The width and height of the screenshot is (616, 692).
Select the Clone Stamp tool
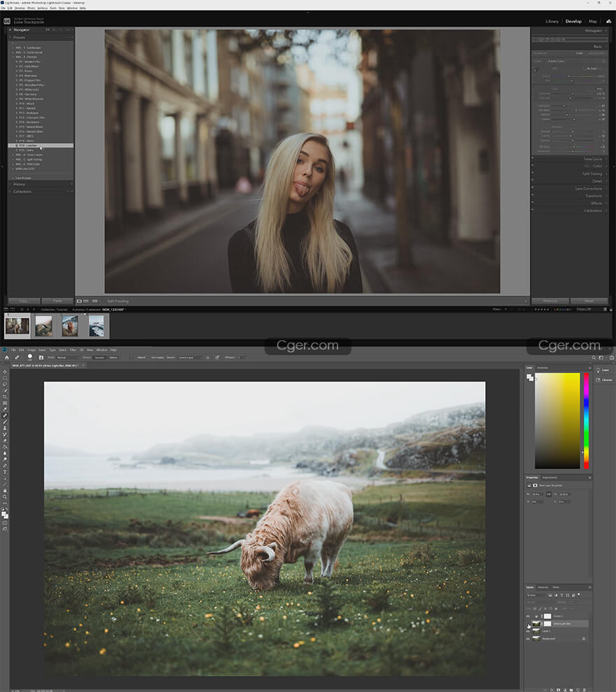[5, 428]
